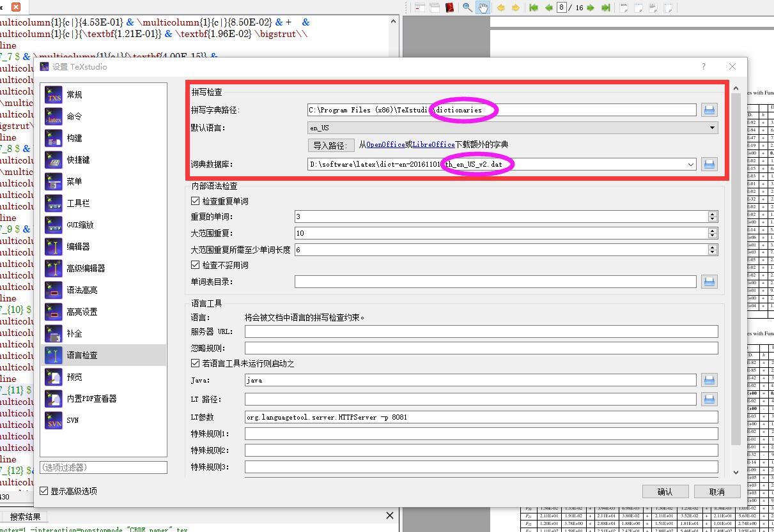Open the OpenOffice dictionary link
This screenshot has width=774, height=532.
tap(385, 145)
